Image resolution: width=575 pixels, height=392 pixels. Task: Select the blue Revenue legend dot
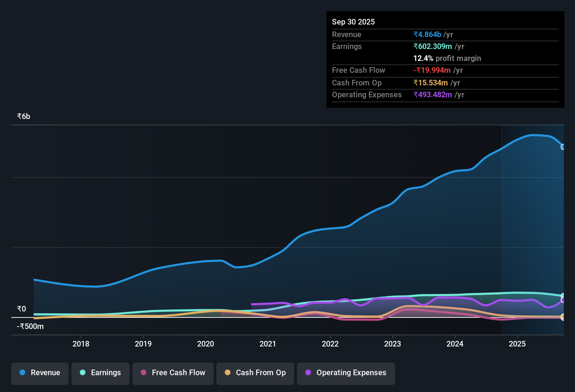(22, 373)
